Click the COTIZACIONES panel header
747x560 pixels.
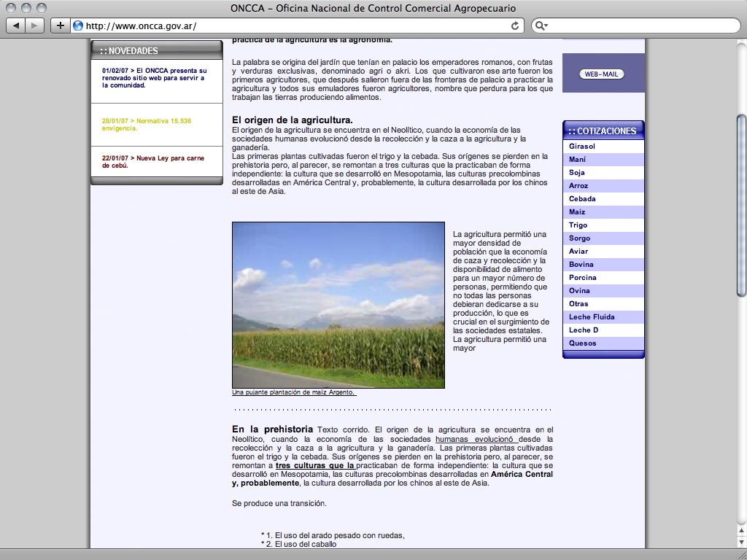[x=603, y=131]
